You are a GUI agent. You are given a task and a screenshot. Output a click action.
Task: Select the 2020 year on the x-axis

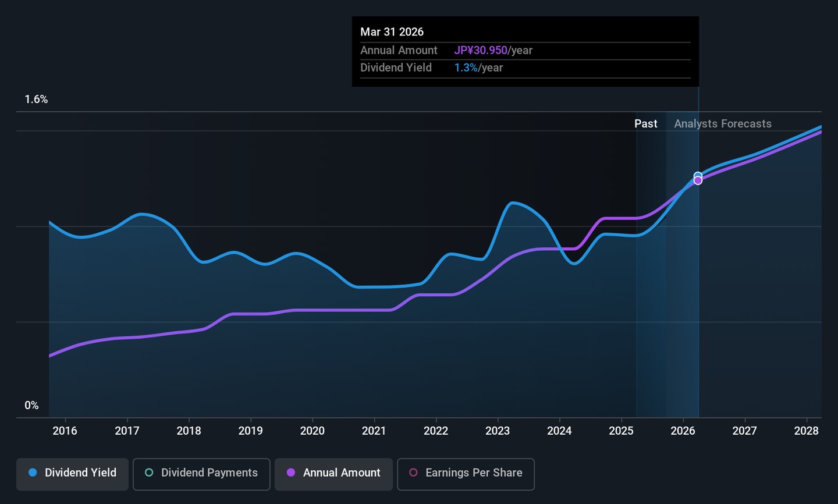(313, 431)
